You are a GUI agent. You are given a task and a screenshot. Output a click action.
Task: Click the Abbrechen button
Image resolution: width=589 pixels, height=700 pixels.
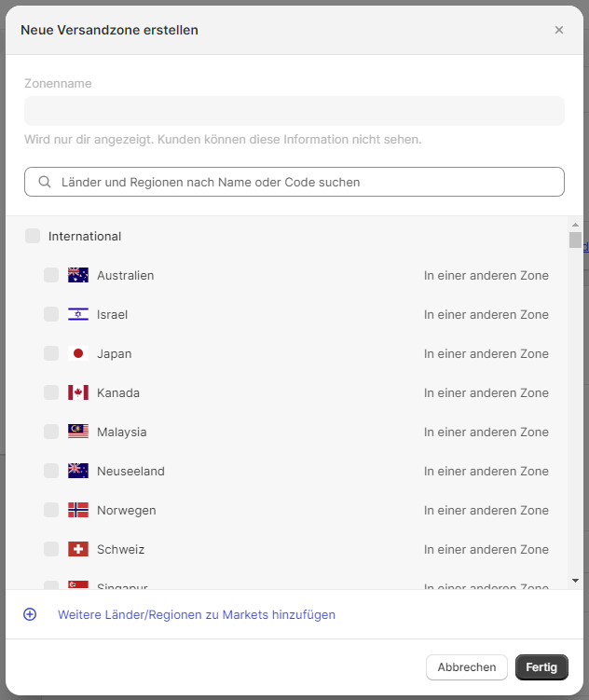tap(467, 667)
